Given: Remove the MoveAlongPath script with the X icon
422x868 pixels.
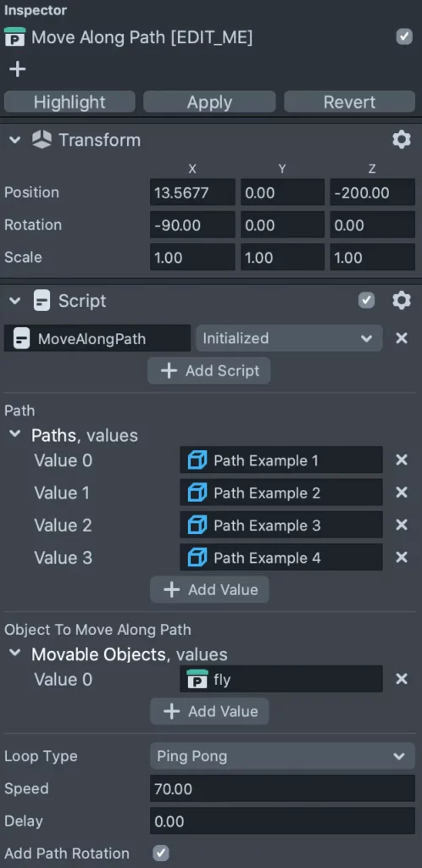Looking at the screenshot, I should point(402,338).
